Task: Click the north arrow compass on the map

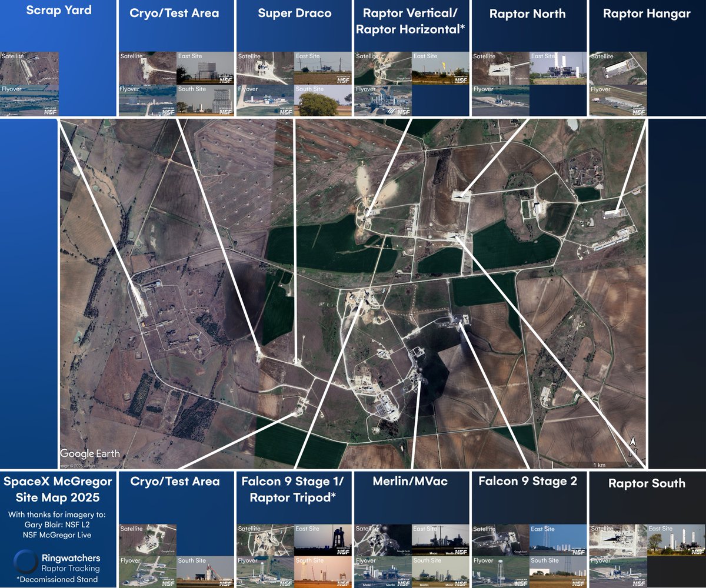Action: 633,446
